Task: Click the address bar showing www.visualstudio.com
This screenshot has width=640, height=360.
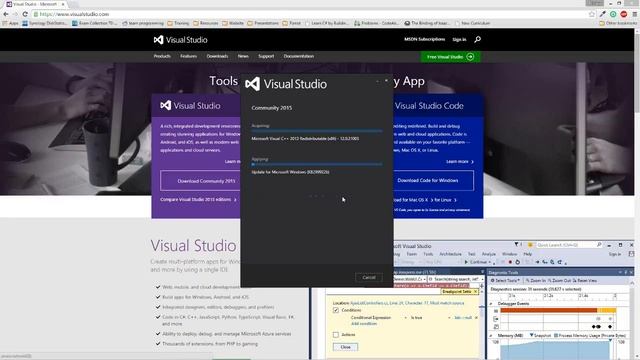Action: (310, 14)
